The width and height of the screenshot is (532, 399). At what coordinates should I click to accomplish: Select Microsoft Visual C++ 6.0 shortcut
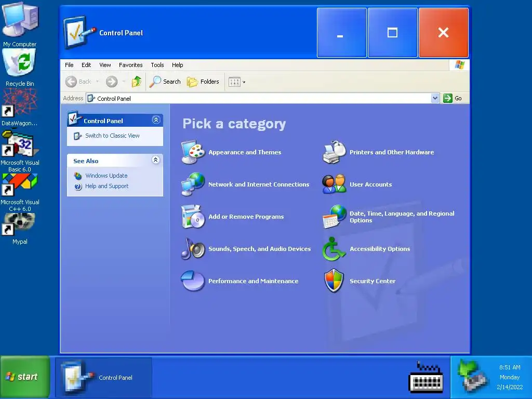pyautogui.click(x=20, y=193)
